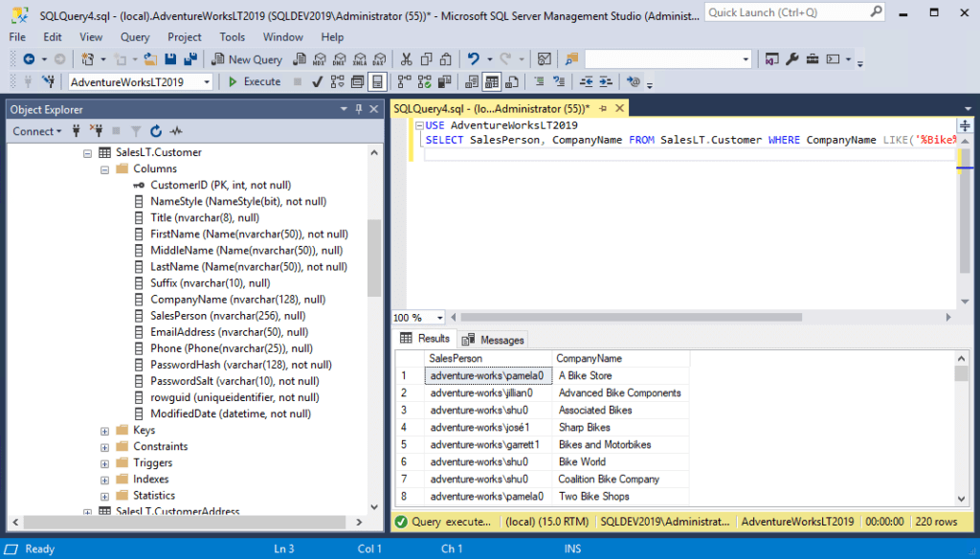Switch output to Results to File
This screenshot has width=980, height=559.
click(x=512, y=82)
